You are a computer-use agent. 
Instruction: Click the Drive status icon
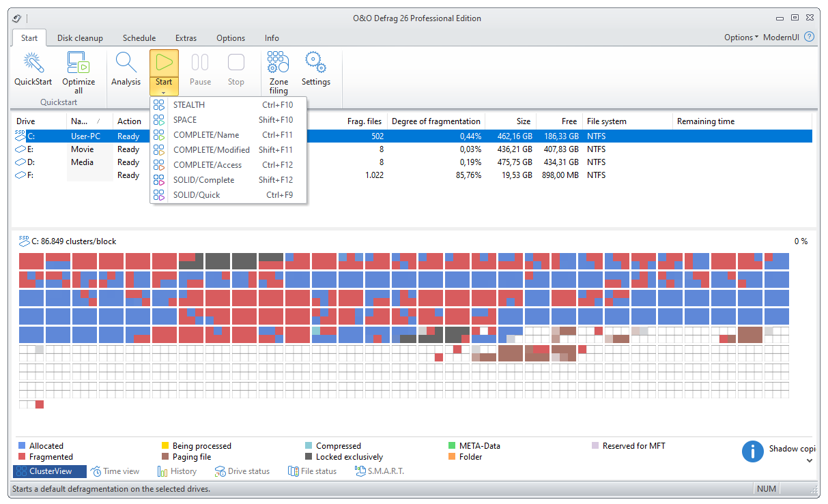(220, 471)
